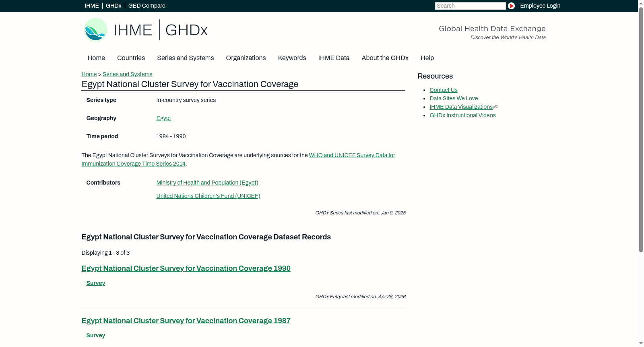
Task: Open GHDx Instructional Videos link
Action: point(462,115)
